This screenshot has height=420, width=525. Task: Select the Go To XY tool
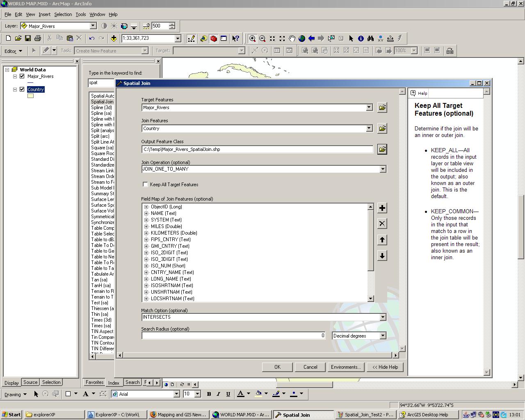[x=380, y=38]
